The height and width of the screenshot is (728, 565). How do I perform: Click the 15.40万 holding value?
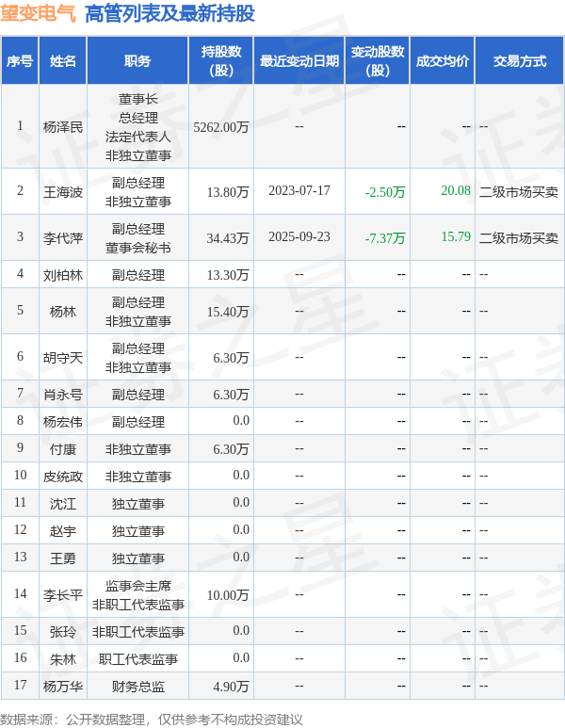228,312
